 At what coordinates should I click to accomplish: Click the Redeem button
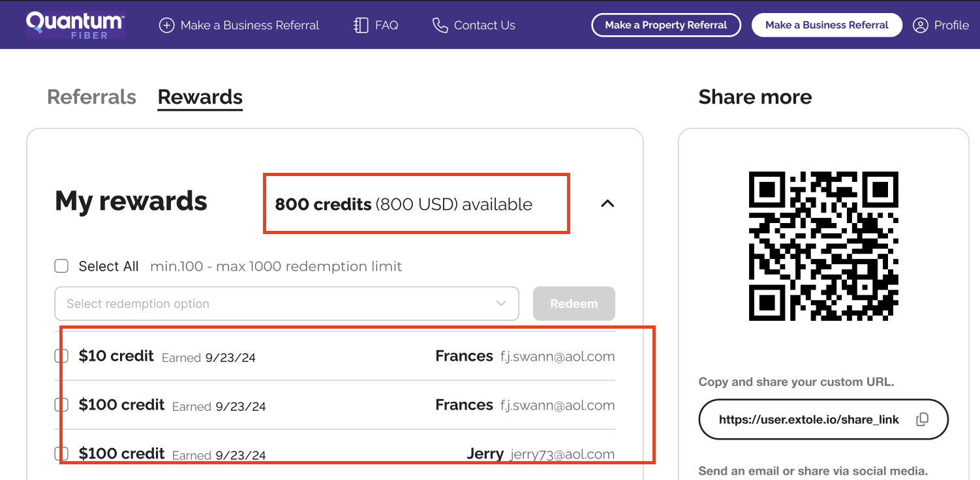(x=574, y=303)
